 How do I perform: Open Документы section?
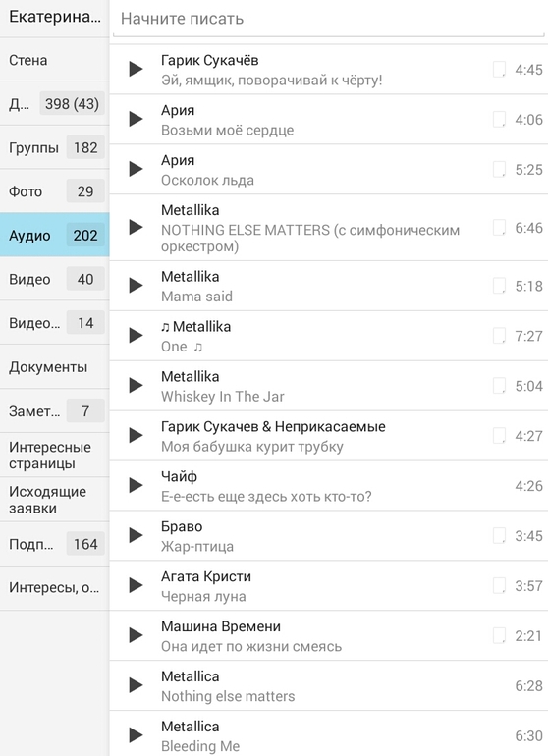pyautogui.click(x=55, y=367)
